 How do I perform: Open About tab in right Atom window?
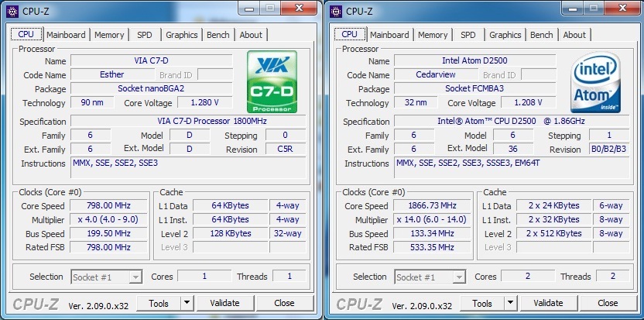coord(574,35)
